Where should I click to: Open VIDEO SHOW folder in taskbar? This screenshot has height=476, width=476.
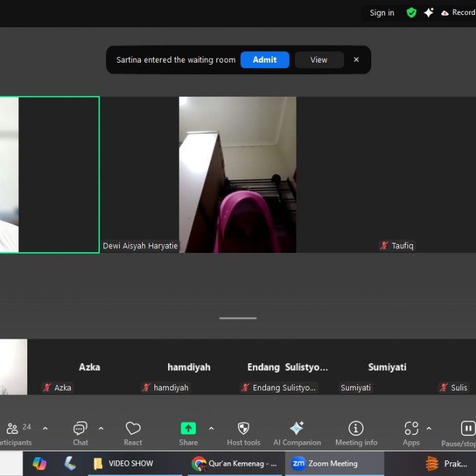tap(124, 464)
